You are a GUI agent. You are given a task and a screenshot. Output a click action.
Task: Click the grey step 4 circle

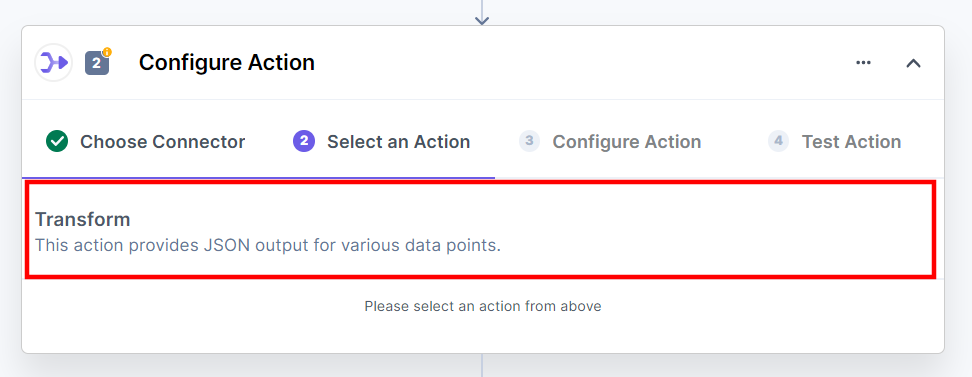779,141
